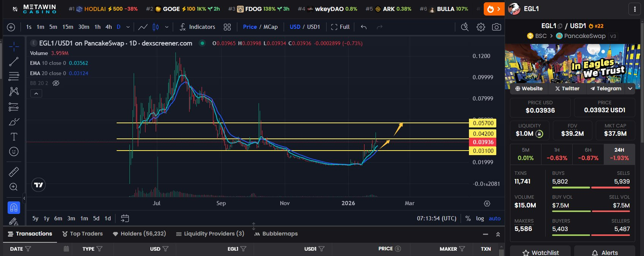Add EGL1 to Watchlist
This screenshot has width=644, height=256.
click(x=540, y=252)
